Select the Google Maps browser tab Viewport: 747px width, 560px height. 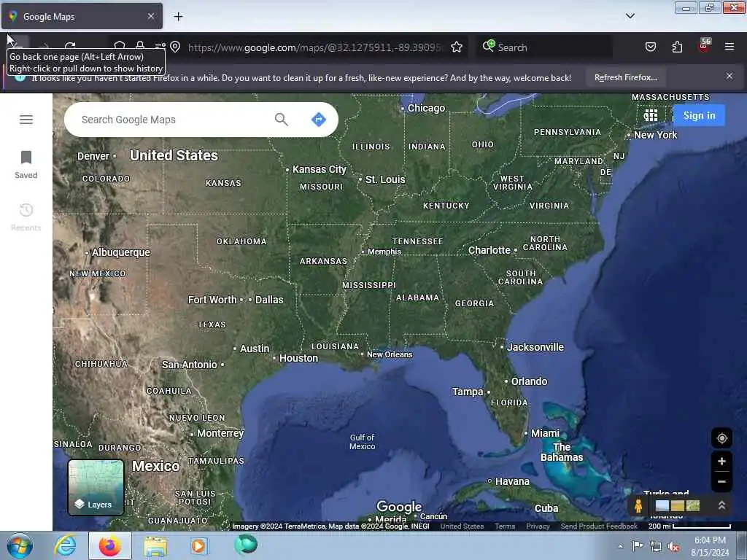click(82, 16)
